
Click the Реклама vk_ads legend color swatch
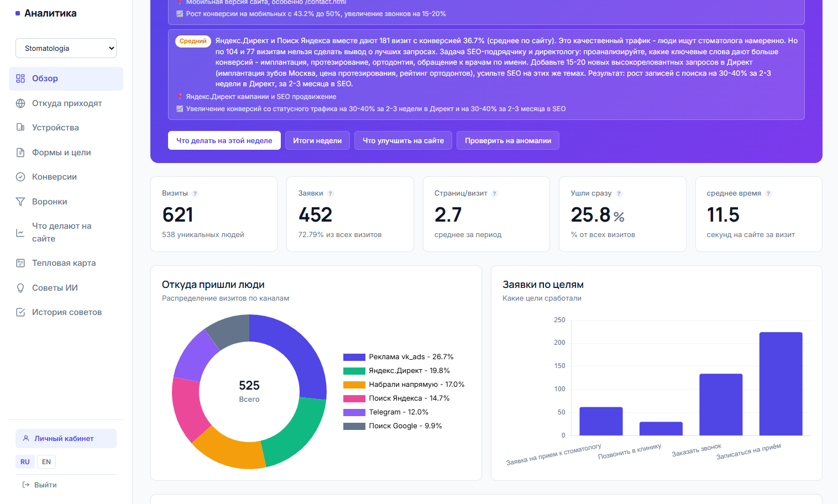(x=354, y=357)
